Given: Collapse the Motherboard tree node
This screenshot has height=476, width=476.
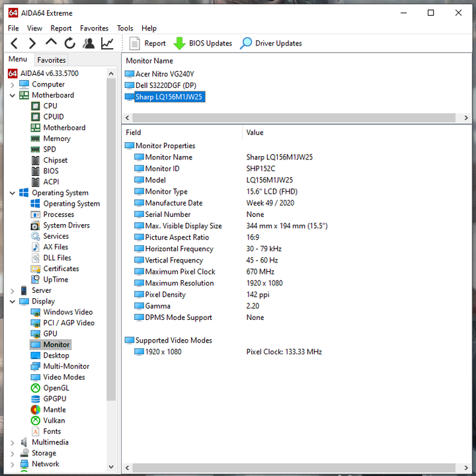Looking at the screenshot, I should coord(13,95).
